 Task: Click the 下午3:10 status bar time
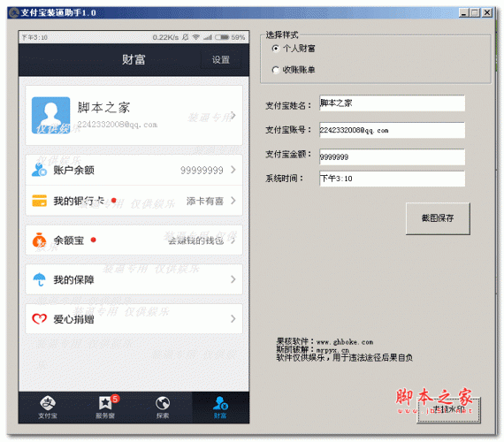click(x=34, y=38)
